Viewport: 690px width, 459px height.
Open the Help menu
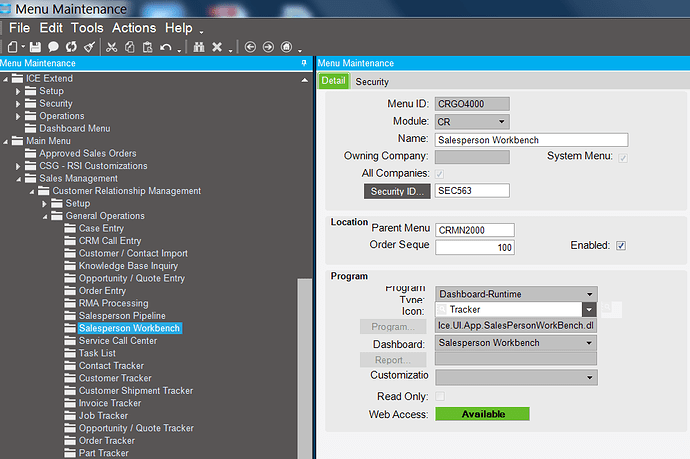(179, 28)
